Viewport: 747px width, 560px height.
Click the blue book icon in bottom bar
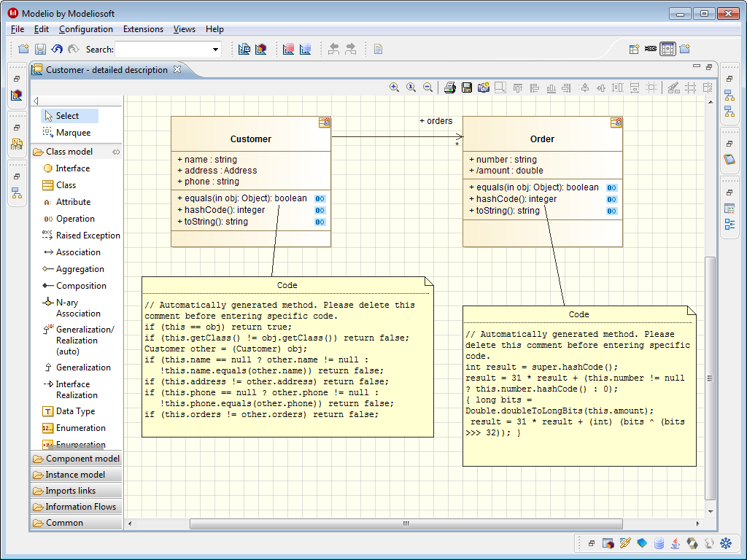(x=642, y=542)
